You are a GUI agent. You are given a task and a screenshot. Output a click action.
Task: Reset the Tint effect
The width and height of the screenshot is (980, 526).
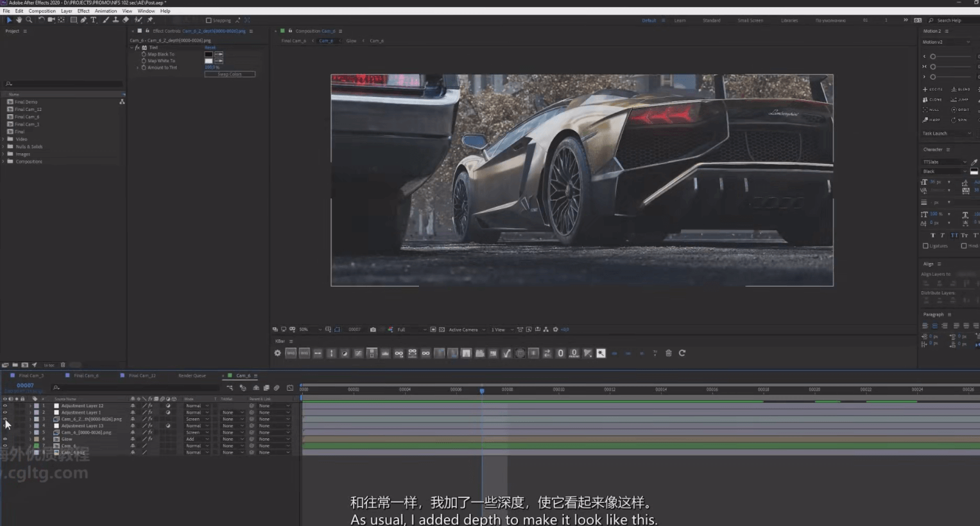pyautogui.click(x=210, y=47)
